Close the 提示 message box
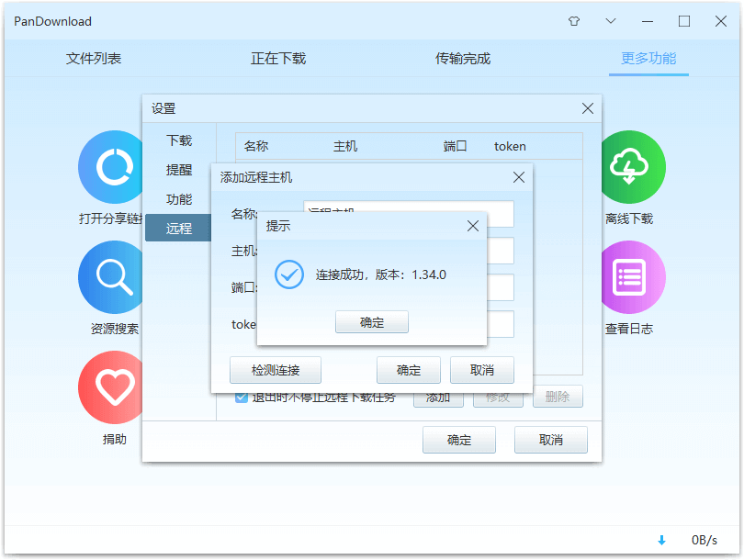 click(x=473, y=226)
